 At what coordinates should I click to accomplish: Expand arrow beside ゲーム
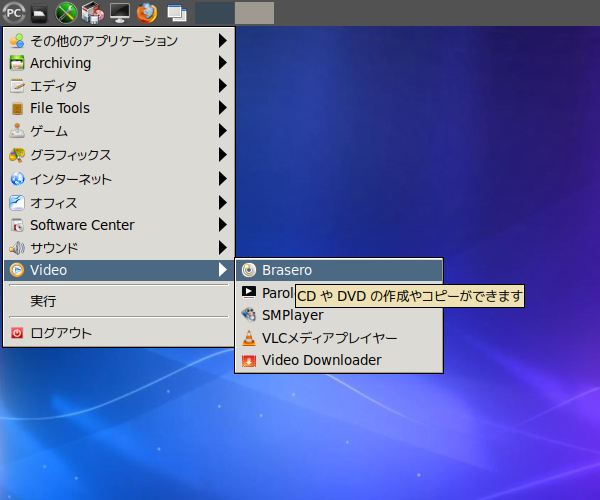[x=223, y=131]
